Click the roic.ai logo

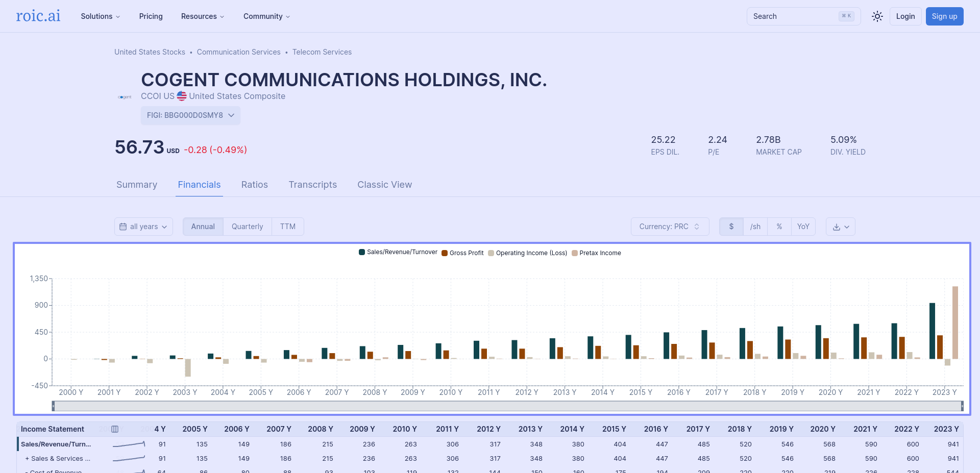[38, 16]
